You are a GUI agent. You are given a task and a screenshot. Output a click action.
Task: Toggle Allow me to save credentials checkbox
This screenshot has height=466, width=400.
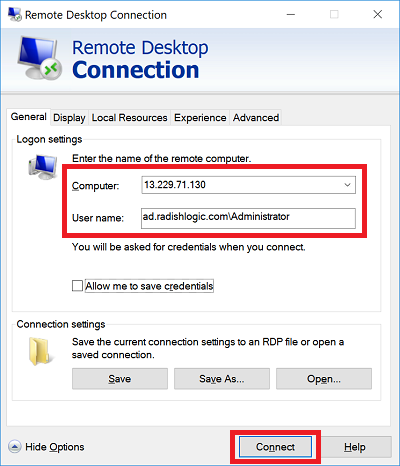pyautogui.click(x=77, y=286)
